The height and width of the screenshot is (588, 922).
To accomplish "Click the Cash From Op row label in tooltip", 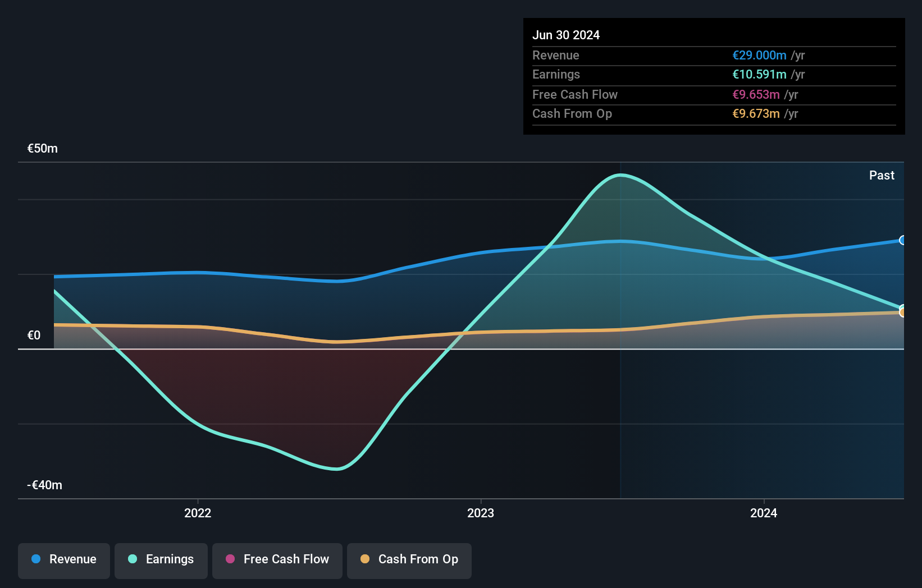I will click(572, 114).
